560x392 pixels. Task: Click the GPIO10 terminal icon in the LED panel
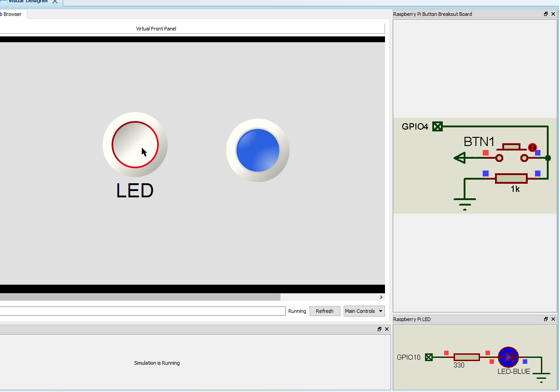pos(428,357)
